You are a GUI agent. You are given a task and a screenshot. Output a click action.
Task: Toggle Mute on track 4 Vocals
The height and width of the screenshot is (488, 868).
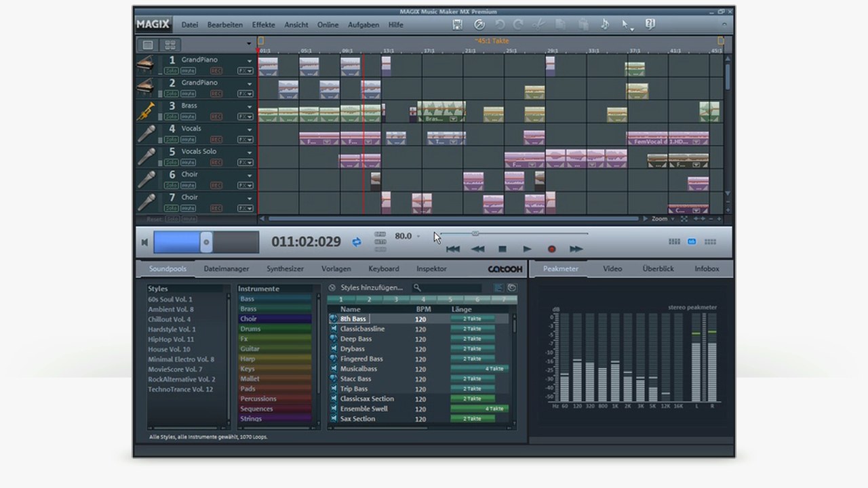pyautogui.click(x=188, y=140)
